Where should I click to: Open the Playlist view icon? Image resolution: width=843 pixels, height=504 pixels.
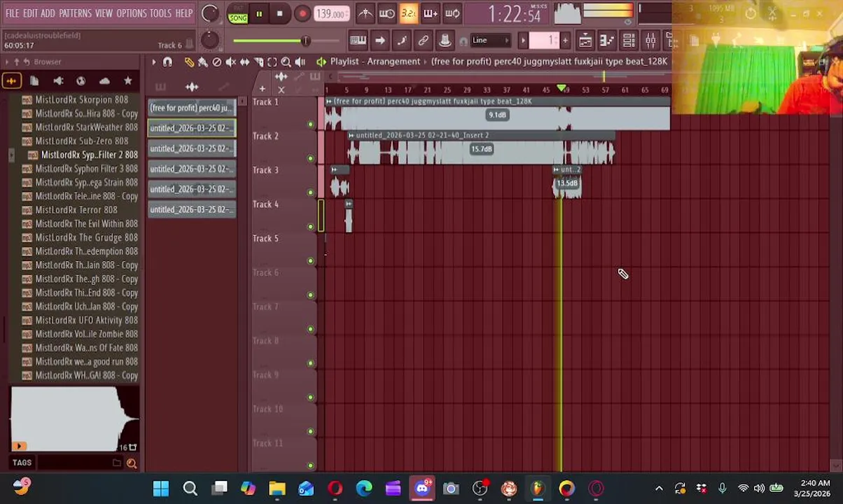tap(585, 40)
